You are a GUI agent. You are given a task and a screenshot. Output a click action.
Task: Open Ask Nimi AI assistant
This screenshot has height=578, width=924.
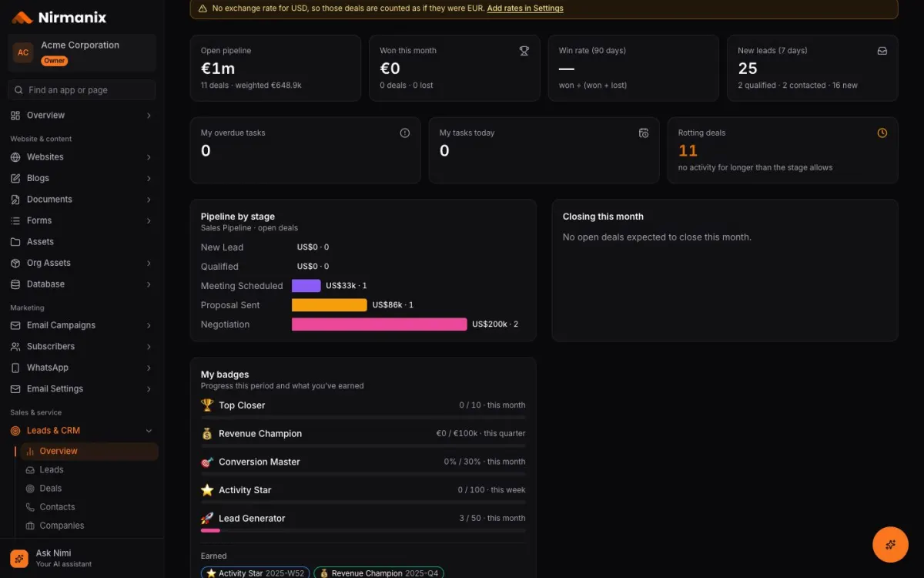pos(82,558)
